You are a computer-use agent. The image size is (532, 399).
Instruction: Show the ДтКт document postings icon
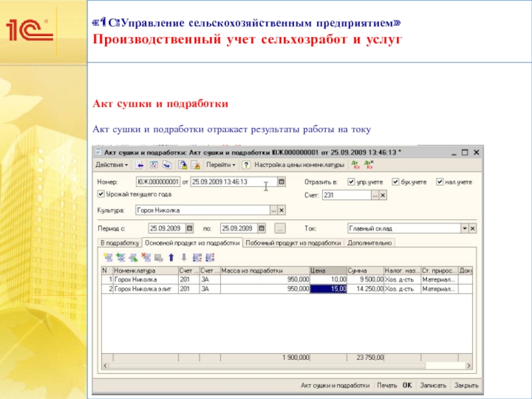[x=356, y=165]
